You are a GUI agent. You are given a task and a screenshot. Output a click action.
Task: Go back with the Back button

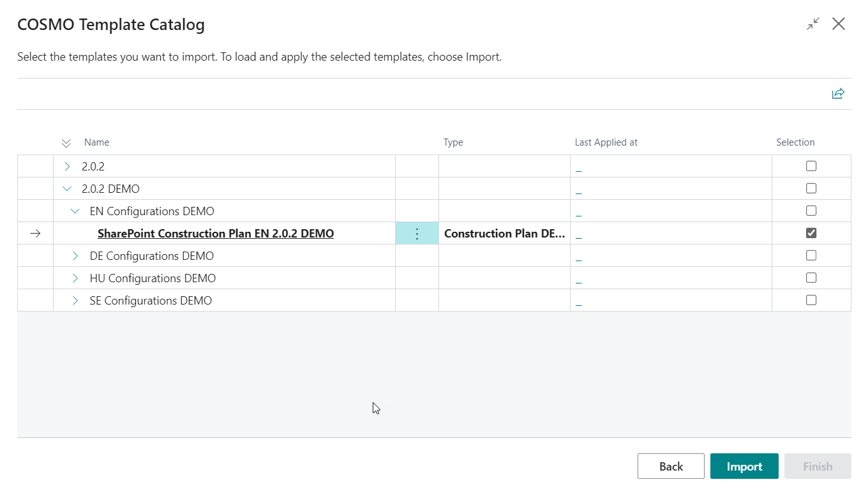coord(670,467)
